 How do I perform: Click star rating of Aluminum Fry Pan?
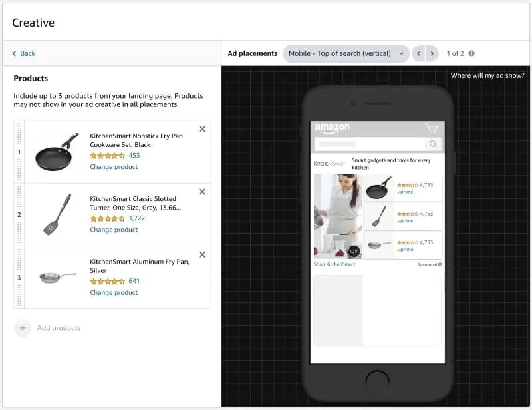pyautogui.click(x=108, y=282)
